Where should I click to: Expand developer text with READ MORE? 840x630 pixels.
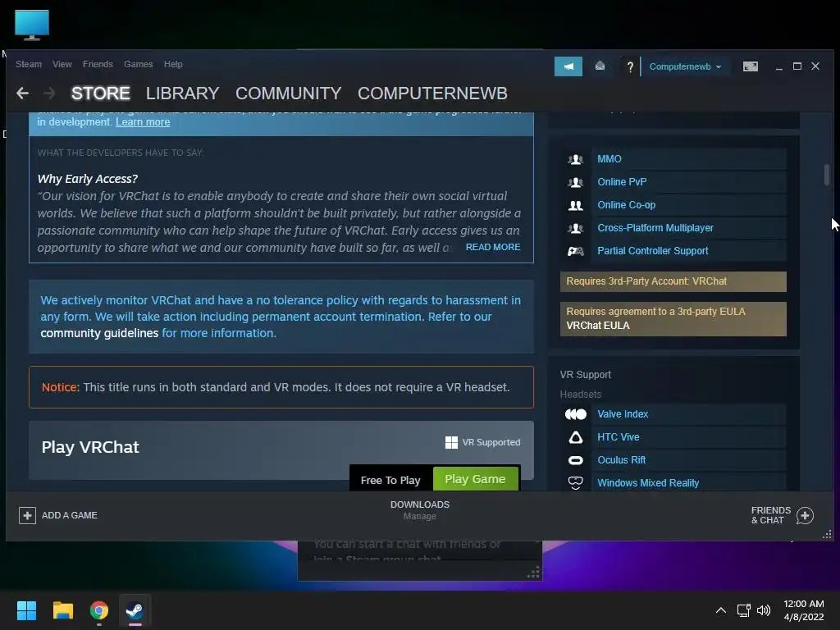coord(493,247)
